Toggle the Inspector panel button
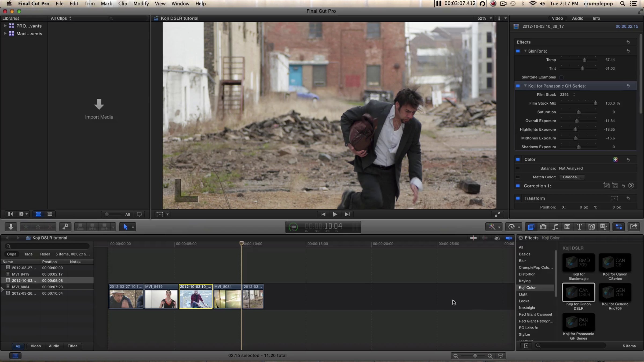 (x=619, y=227)
